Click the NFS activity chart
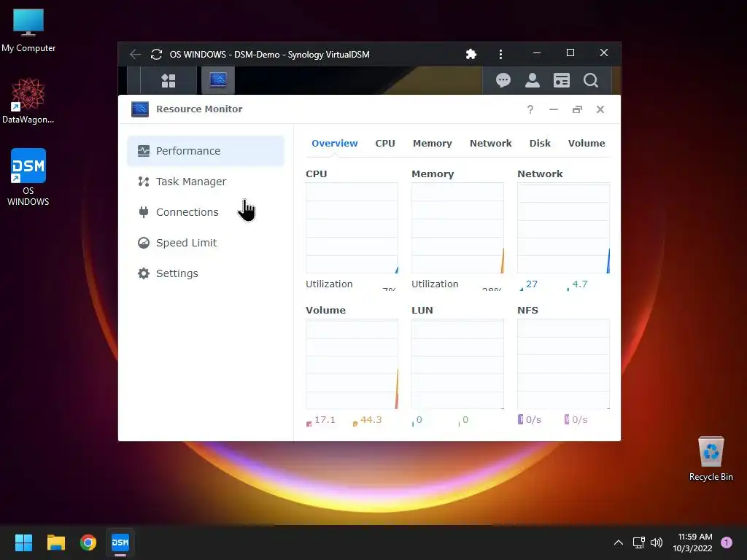 point(563,365)
